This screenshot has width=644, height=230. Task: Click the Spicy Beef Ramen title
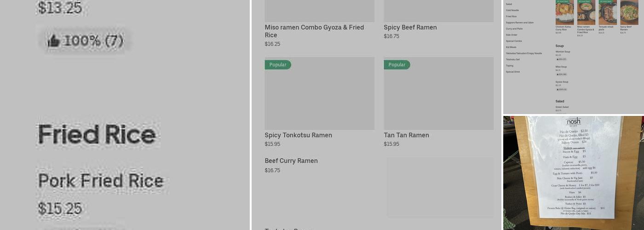[x=410, y=28]
